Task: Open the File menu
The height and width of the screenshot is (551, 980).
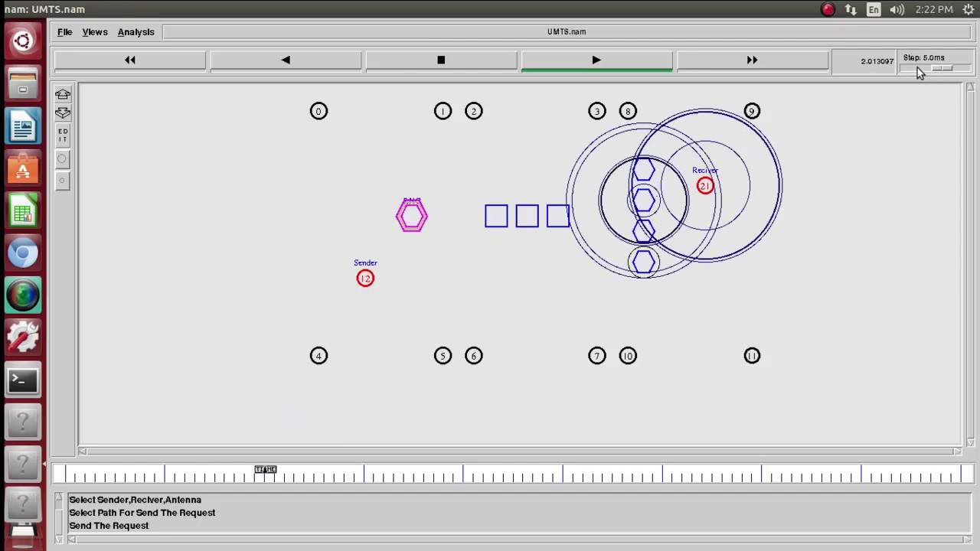Action: click(64, 32)
